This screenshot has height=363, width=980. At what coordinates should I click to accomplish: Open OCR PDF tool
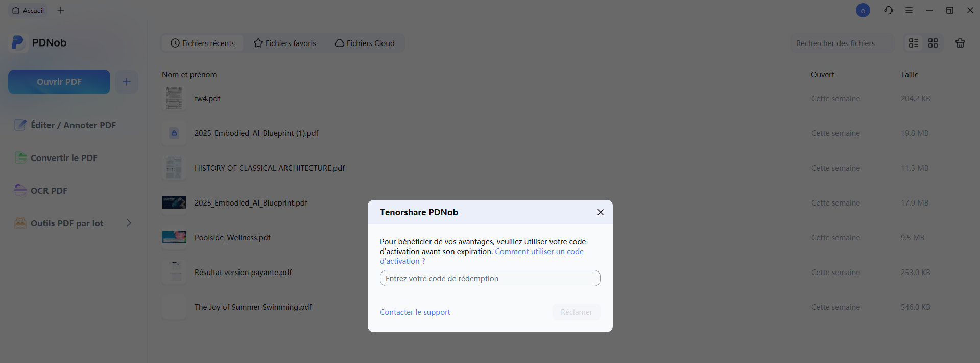tap(41, 191)
